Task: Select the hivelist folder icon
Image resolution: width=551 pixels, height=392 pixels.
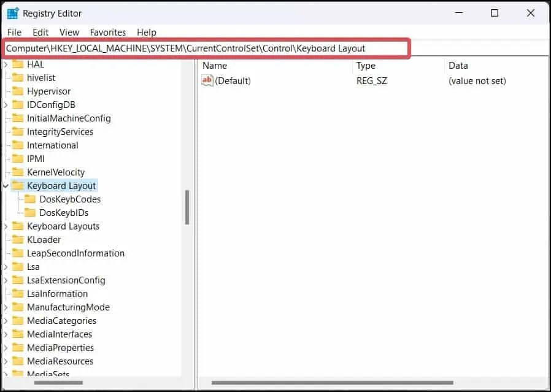Action: (18, 78)
